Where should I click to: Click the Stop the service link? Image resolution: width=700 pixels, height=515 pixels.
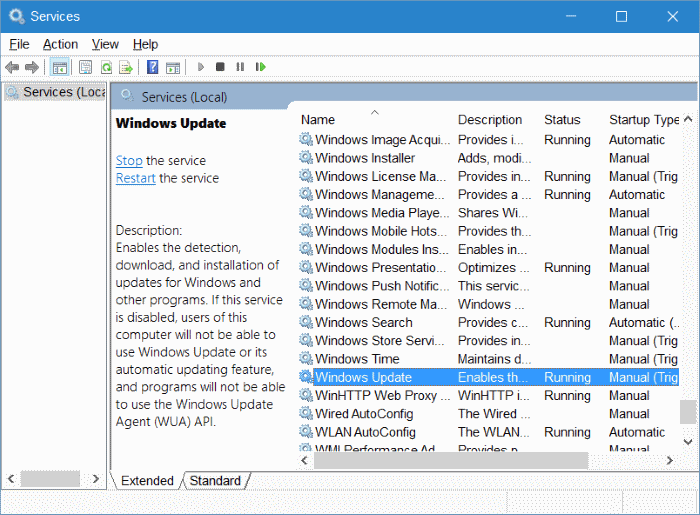129,161
